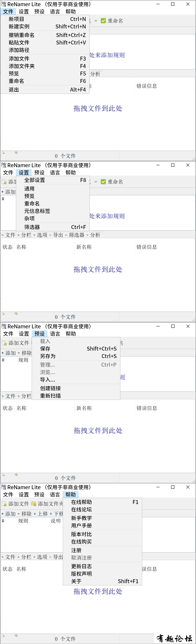
Task: Click the green 重命名 checkmark icon in the 设置-menu window
Action: point(103,182)
